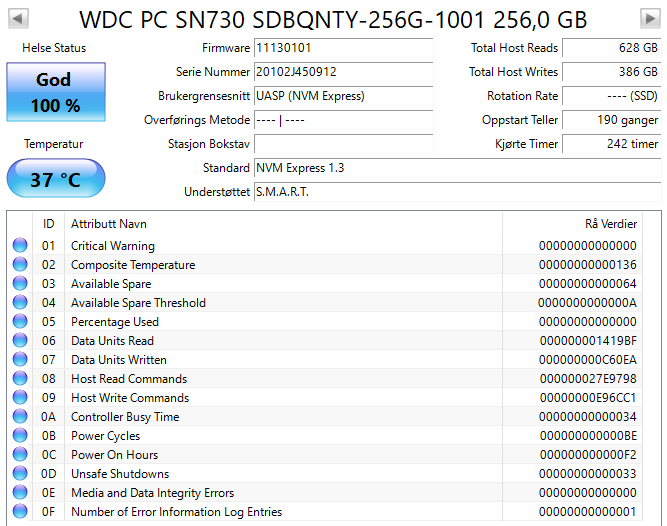
Task: Select the Composite Temperature attribute name
Action: [x=133, y=265]
